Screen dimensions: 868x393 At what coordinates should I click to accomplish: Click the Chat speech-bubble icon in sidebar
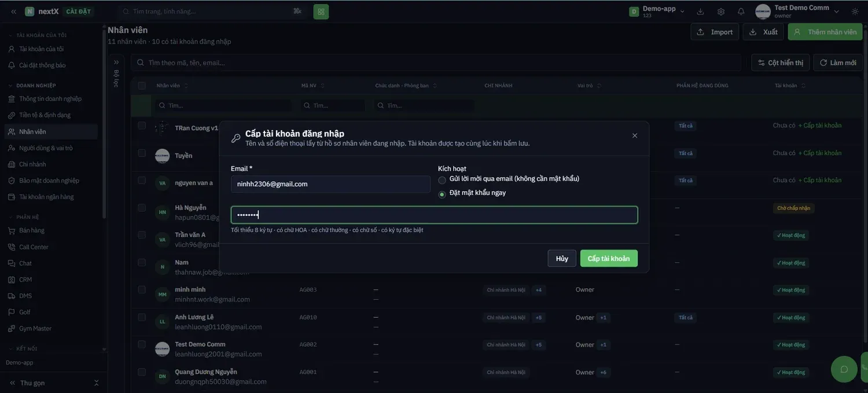click(12, 263)
